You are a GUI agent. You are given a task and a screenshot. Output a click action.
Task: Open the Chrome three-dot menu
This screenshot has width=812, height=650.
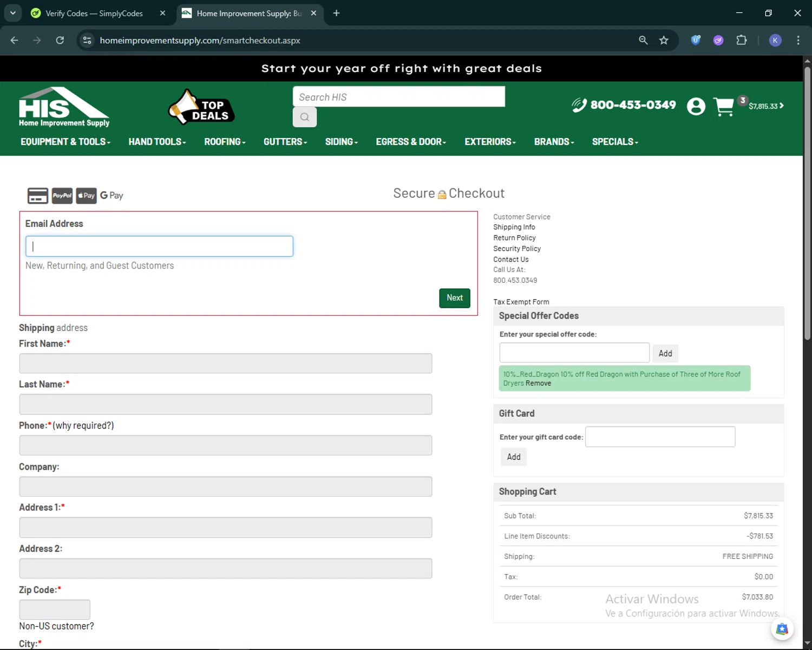798,40
